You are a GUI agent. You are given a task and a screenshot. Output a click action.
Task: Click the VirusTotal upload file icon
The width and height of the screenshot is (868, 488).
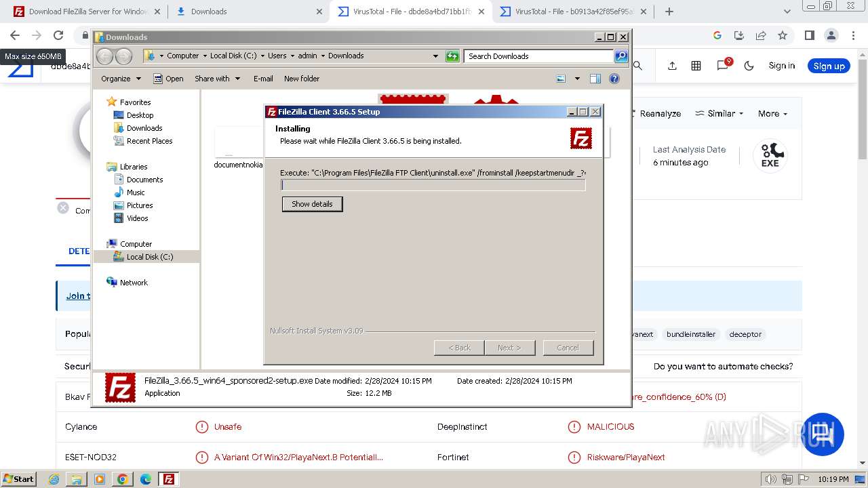click(672, 66)
